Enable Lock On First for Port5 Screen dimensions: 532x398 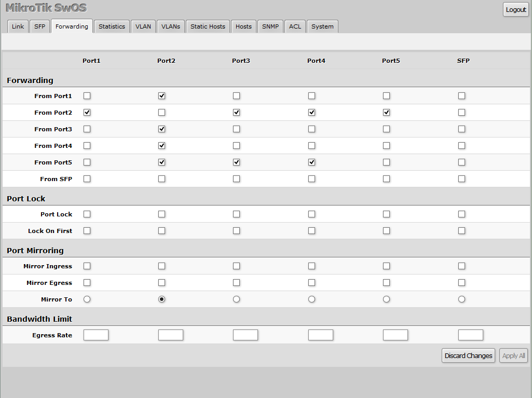click(x=387, y=231)
